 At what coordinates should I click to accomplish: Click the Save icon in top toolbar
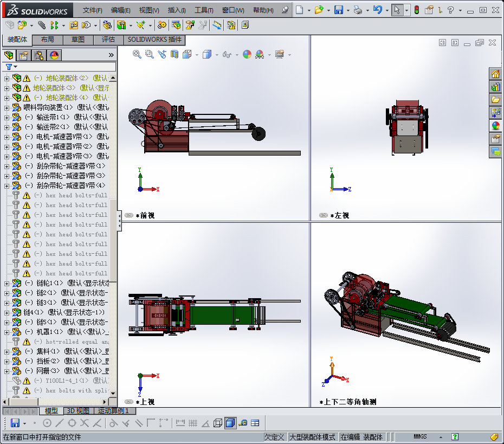[339, 10]
